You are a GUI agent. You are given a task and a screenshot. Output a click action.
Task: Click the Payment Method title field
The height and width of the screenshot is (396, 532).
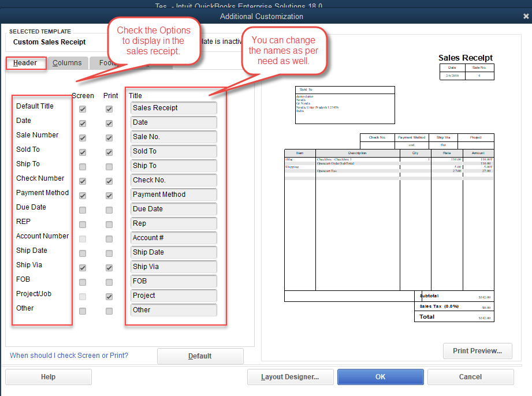pos(173,195)
